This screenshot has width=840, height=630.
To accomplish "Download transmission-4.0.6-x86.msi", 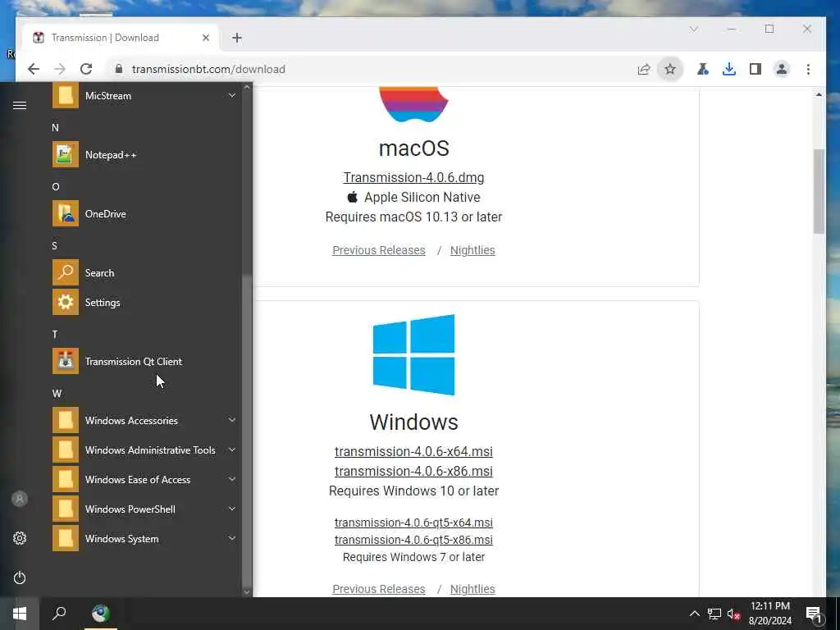I will [x=413, y=471].
